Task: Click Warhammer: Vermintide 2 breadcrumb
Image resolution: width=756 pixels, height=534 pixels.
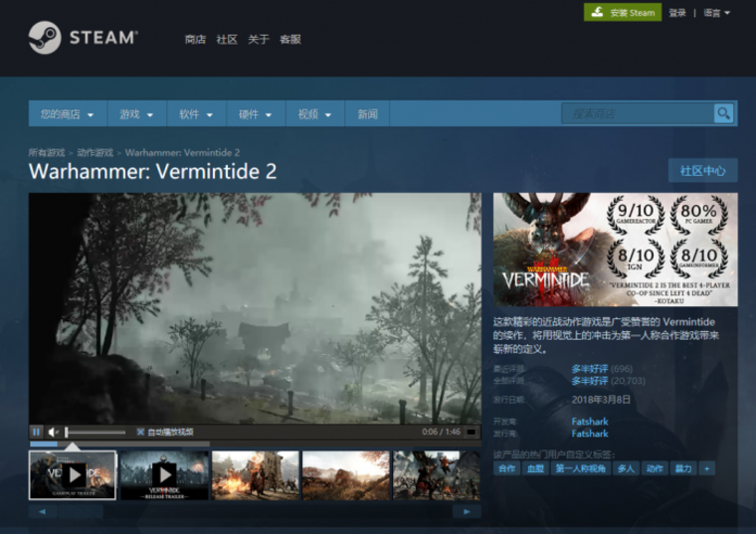Action: [182, 153]
